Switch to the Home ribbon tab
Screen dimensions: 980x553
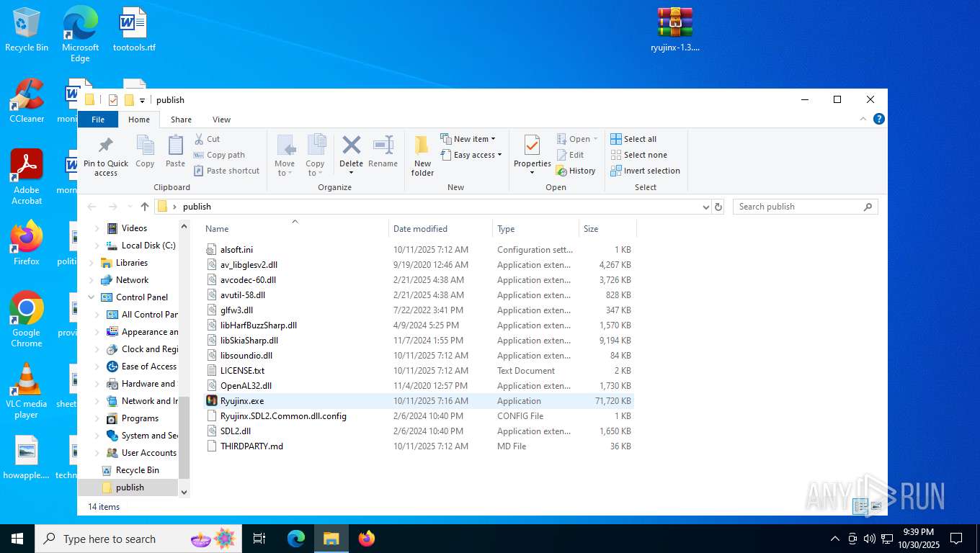(139, 120)
